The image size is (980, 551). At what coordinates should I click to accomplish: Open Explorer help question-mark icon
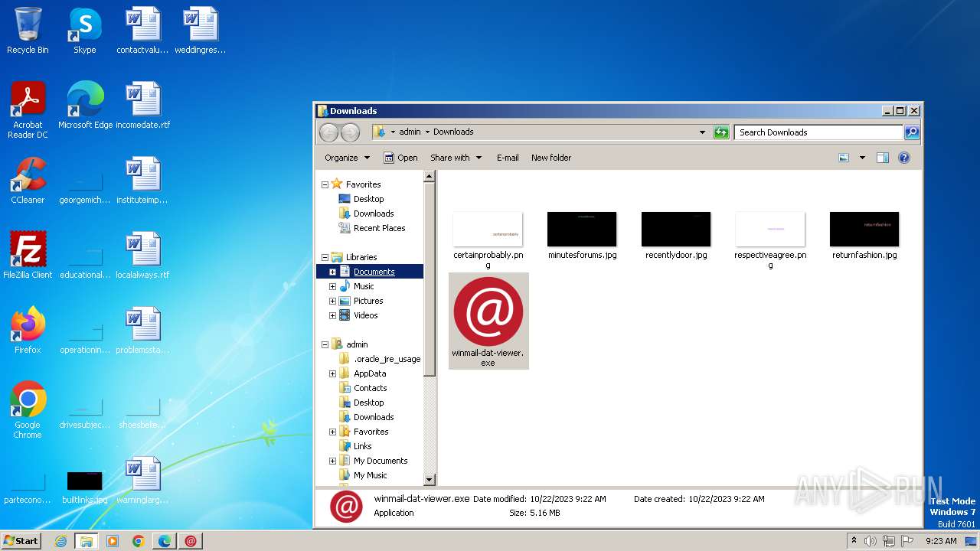tap(904, 158)
